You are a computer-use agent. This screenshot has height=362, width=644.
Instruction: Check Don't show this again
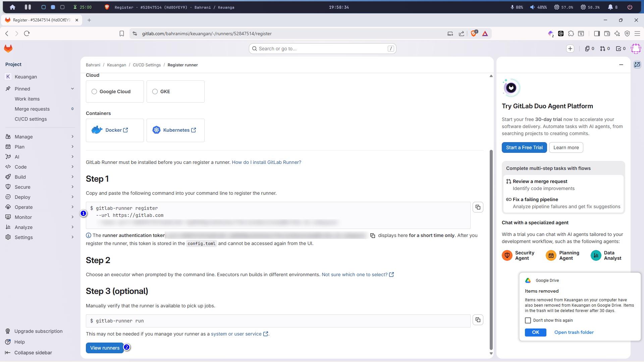click(528, 320)
